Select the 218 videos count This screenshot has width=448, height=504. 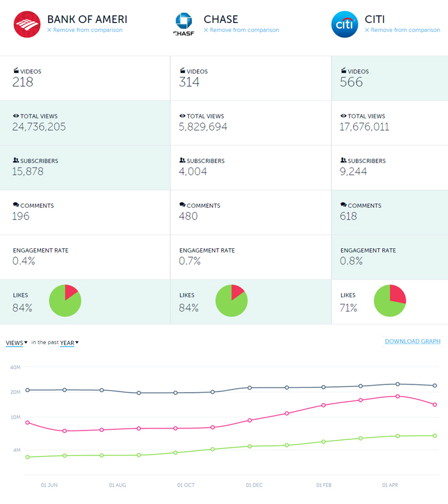22,83
